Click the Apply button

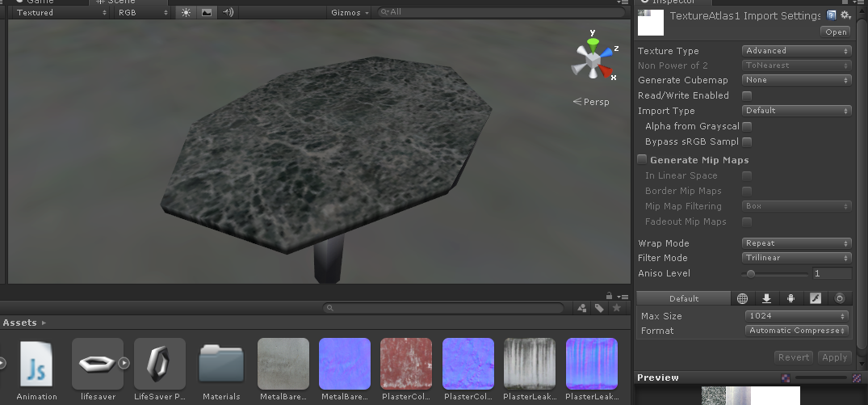tap(834, 357)
